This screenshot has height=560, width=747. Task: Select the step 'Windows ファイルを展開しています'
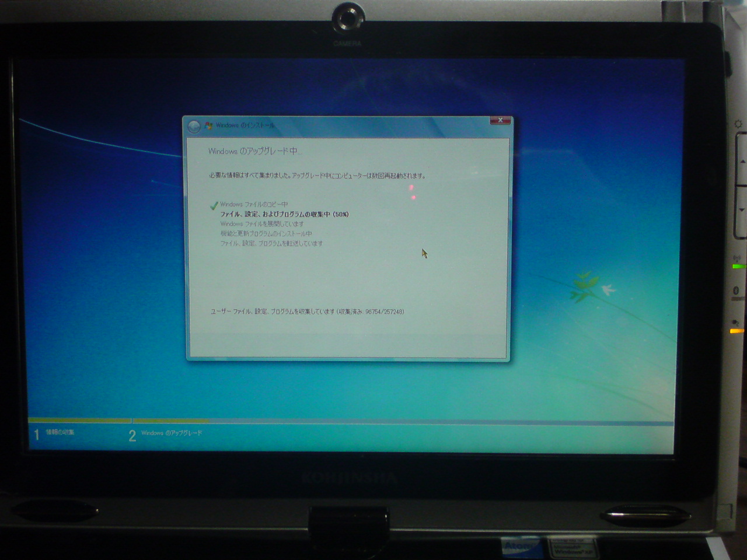pyautogui.click(x=262, y=224)
